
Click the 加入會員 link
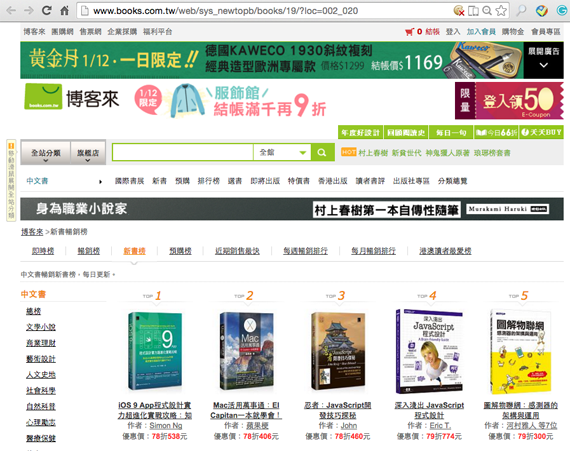point(481,32)
